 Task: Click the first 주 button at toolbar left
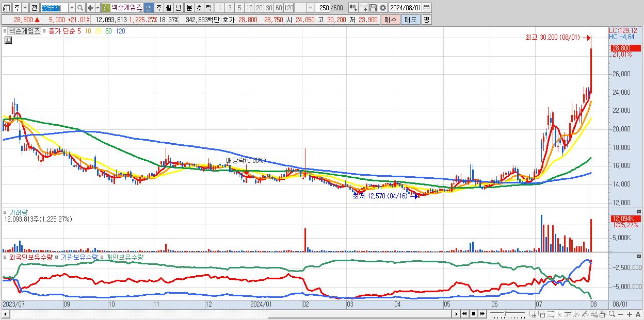pos(17,8)
